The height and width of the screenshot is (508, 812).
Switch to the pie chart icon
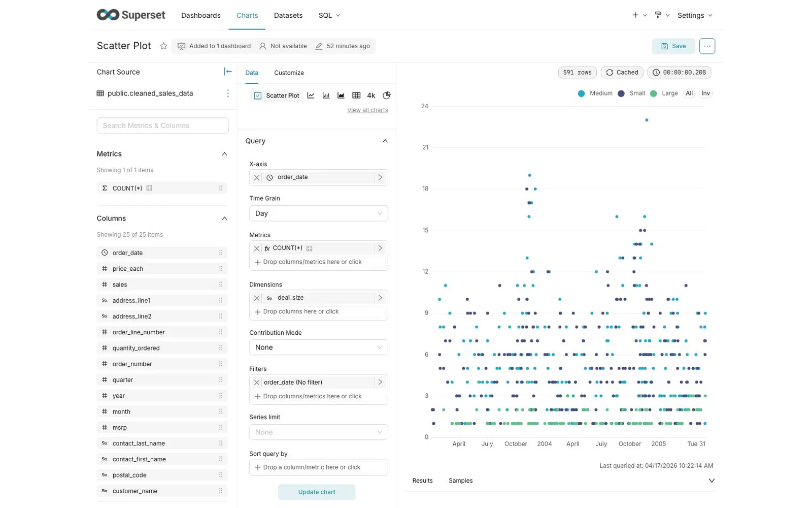click(387, 96)
